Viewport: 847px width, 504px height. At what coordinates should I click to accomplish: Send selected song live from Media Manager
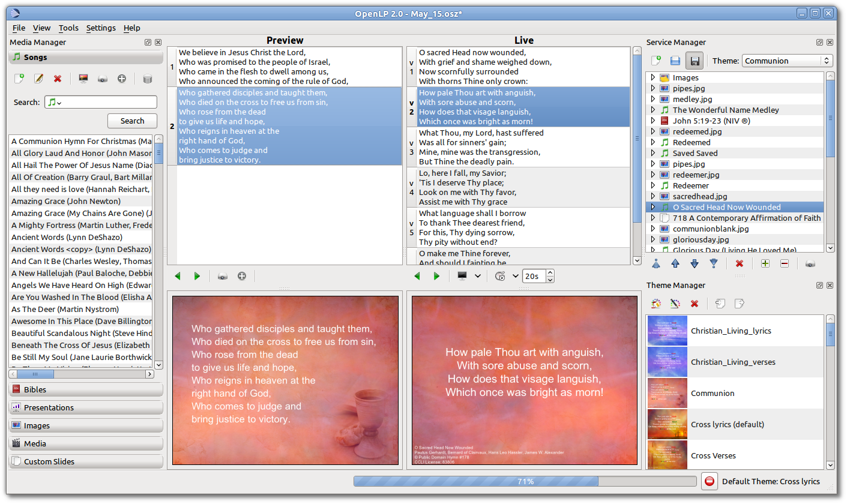point(103,79)
